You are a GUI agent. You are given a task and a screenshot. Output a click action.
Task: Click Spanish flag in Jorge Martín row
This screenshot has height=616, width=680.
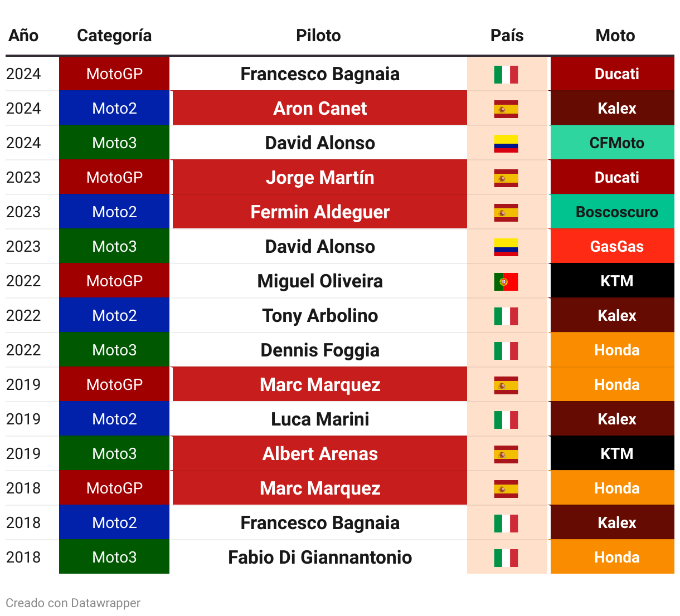click(506, 178)
